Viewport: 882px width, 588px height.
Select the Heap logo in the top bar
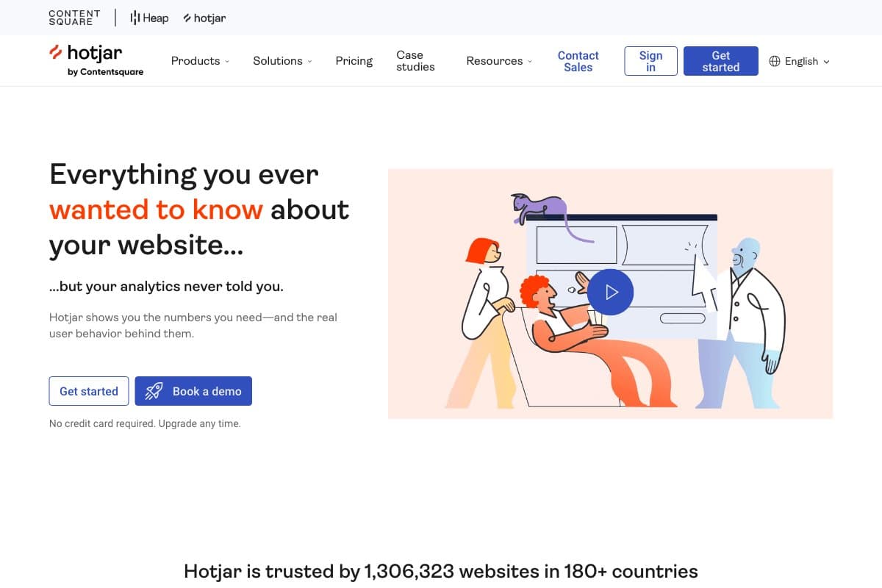(x=148, y=17)
